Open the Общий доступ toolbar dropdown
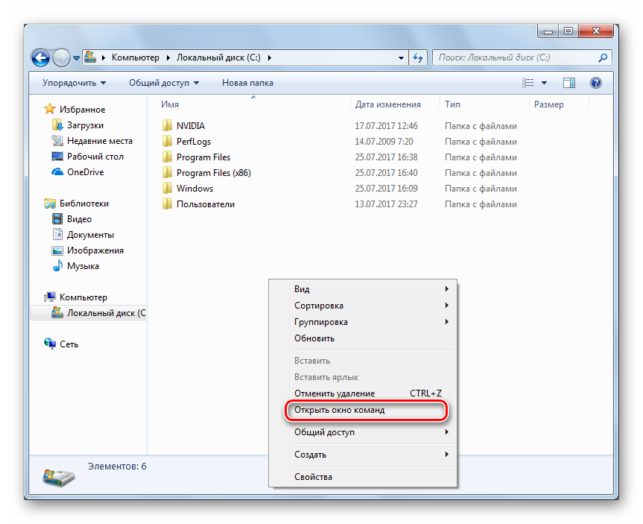643x524 pixels. click(164, 83)
